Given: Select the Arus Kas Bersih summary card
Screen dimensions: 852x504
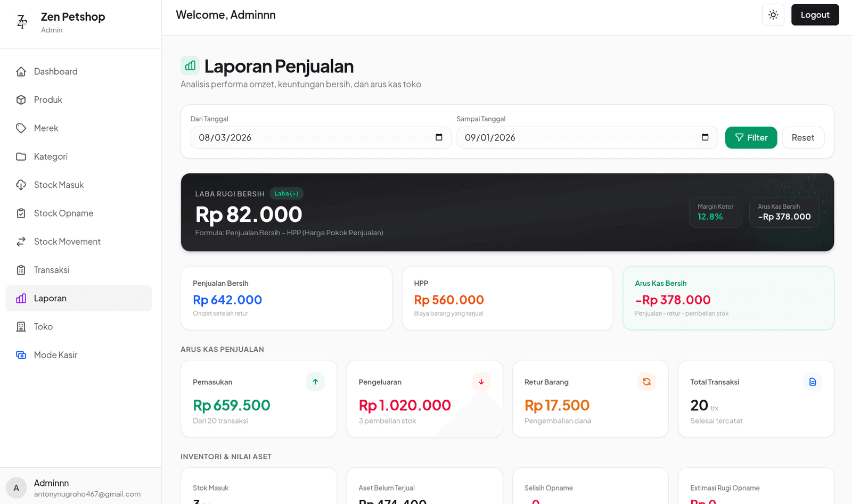Looking at the screenshot, I should tap(728, 298).
